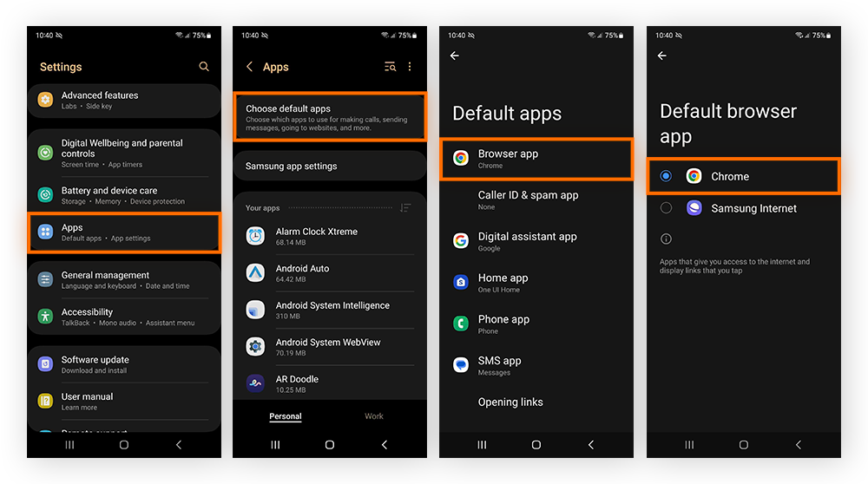This screenshot has width=868, height=484.
Task: Go back from Default apps screen
Action: click(455, 56)
